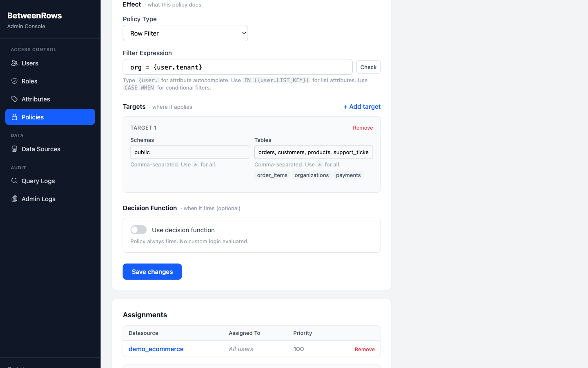
Task: Click inside the Filter Expression field
Action: tap(238, 67)
